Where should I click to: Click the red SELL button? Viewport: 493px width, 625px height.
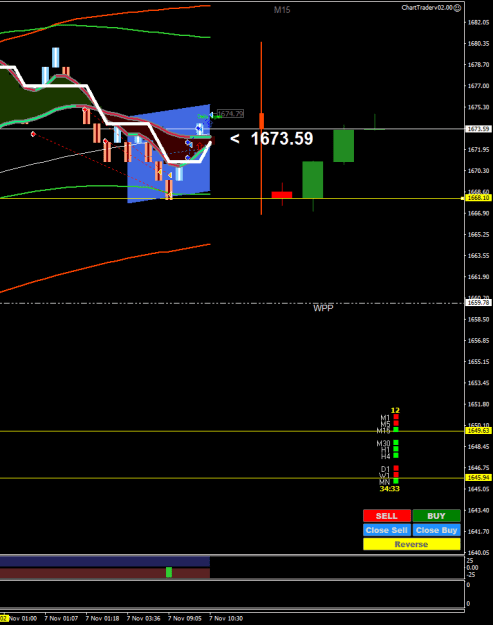point(387,516)
